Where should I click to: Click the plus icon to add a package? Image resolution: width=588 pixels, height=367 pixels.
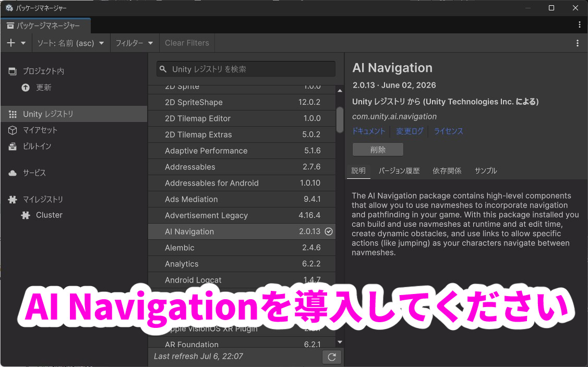pos(11,43)
